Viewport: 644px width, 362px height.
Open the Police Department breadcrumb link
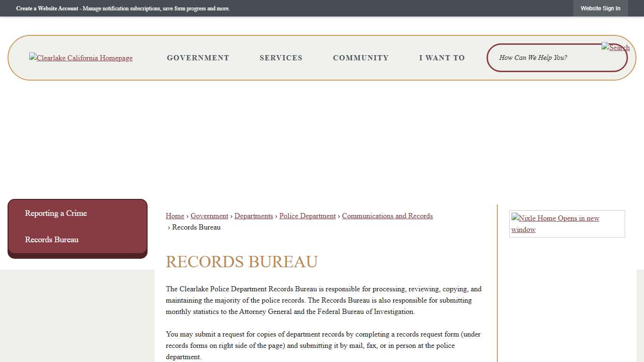[307, 215]
